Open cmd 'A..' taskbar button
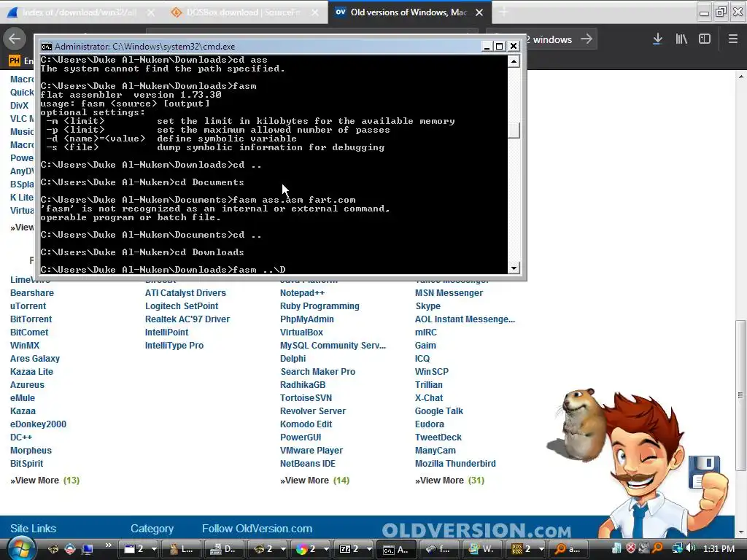747x560 pixels. click(x=396, y=549)
